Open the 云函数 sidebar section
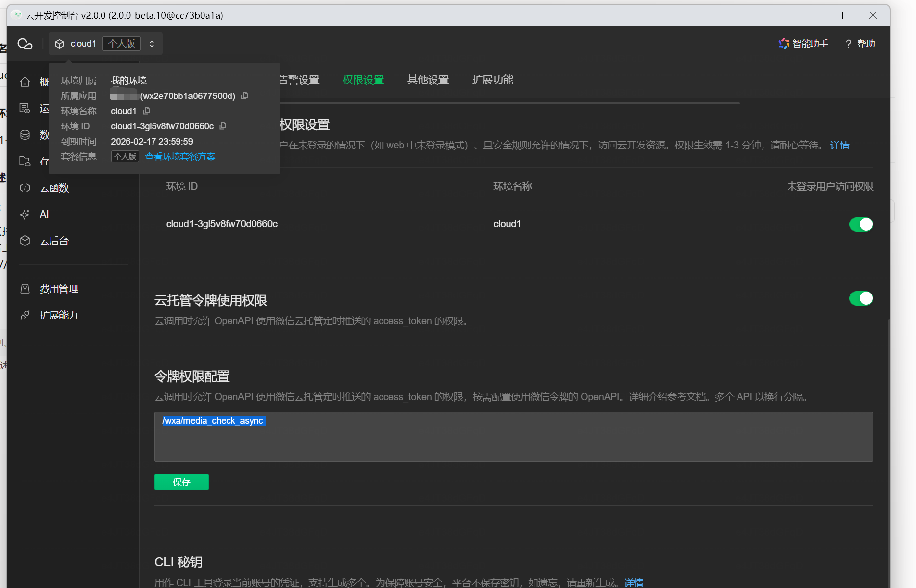916x588 pixels. coord(54,188)
